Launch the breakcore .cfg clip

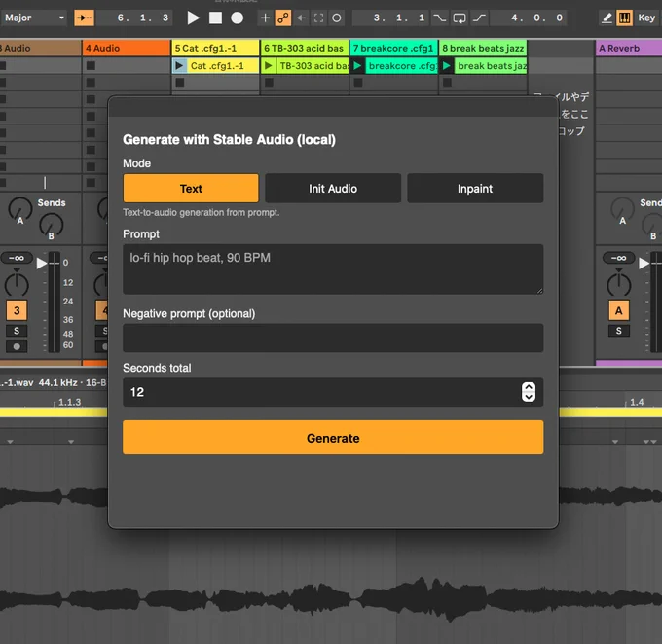pos(357,66)
